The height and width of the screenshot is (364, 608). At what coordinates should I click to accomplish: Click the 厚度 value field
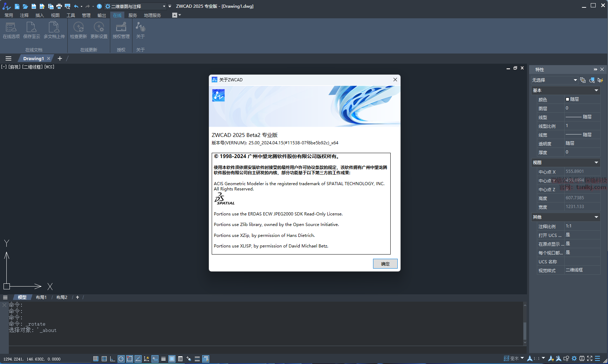pyautogui.click(x=582, y=152)
